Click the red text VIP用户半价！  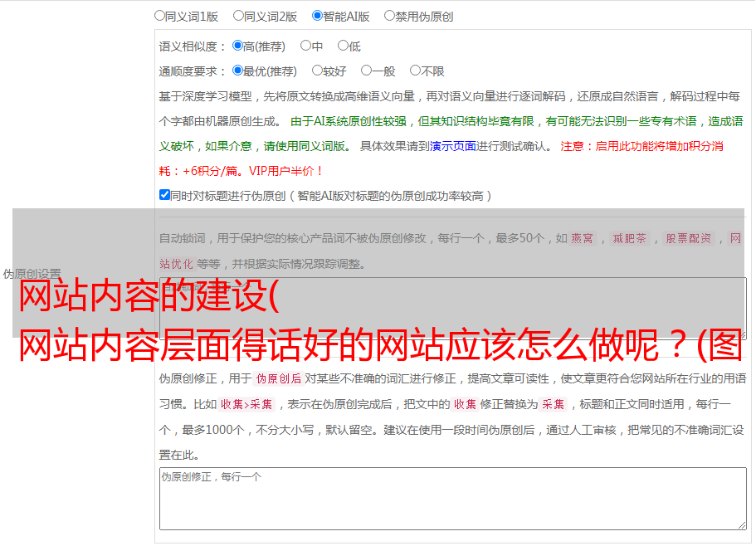pyautogui.click(x=286, y=171)
